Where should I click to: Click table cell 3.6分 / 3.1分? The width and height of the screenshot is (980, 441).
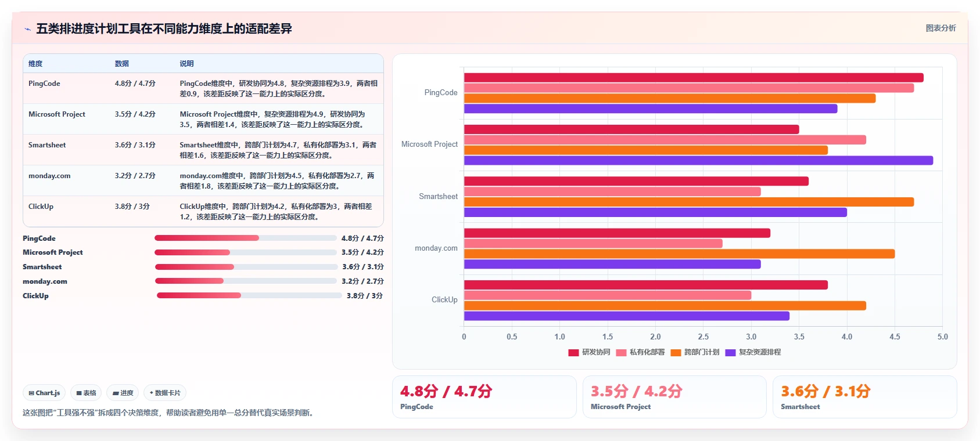(x=135, y=145)
